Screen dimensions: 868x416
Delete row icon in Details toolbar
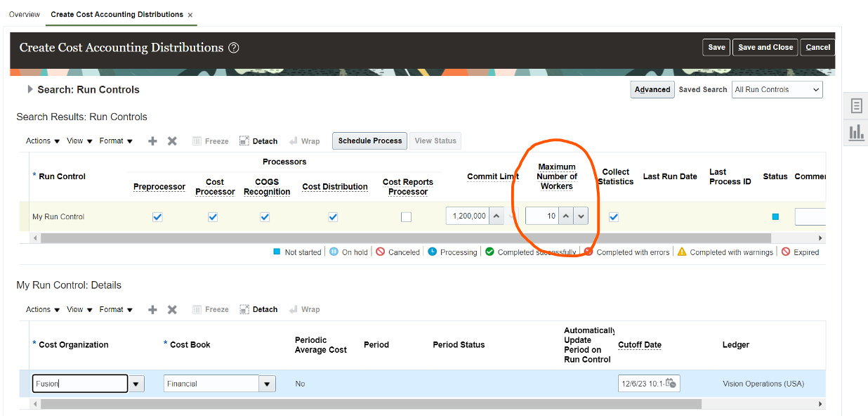click(172, 310)
